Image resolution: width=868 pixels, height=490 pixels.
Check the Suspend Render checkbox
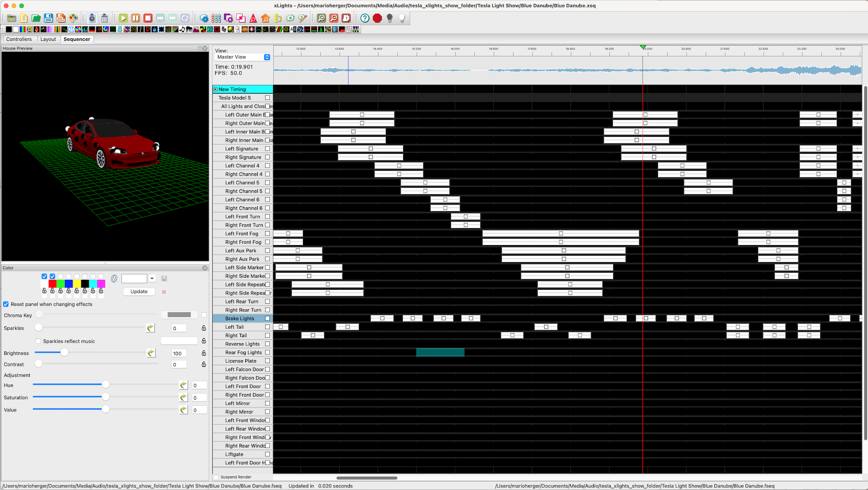pos(216,477)
